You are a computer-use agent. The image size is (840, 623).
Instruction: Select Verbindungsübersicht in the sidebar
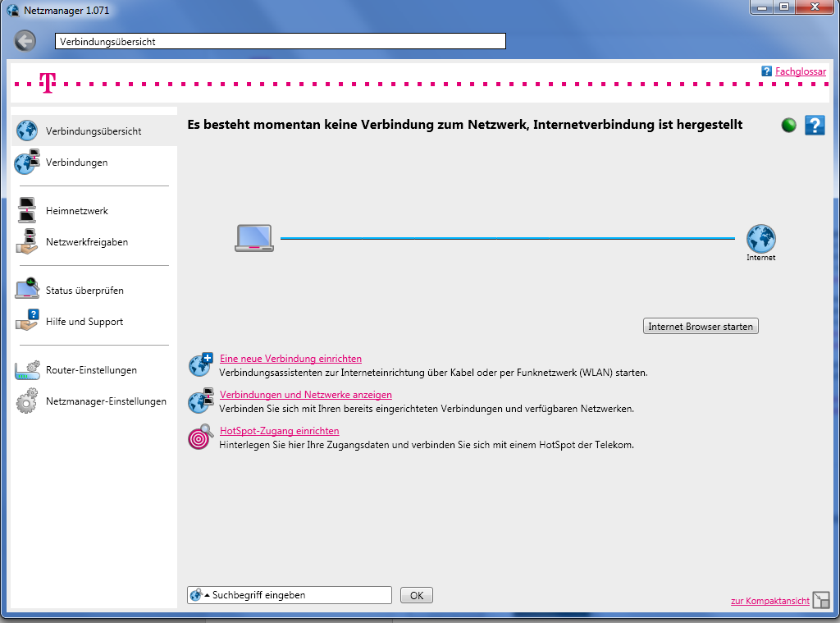(94, 131)
